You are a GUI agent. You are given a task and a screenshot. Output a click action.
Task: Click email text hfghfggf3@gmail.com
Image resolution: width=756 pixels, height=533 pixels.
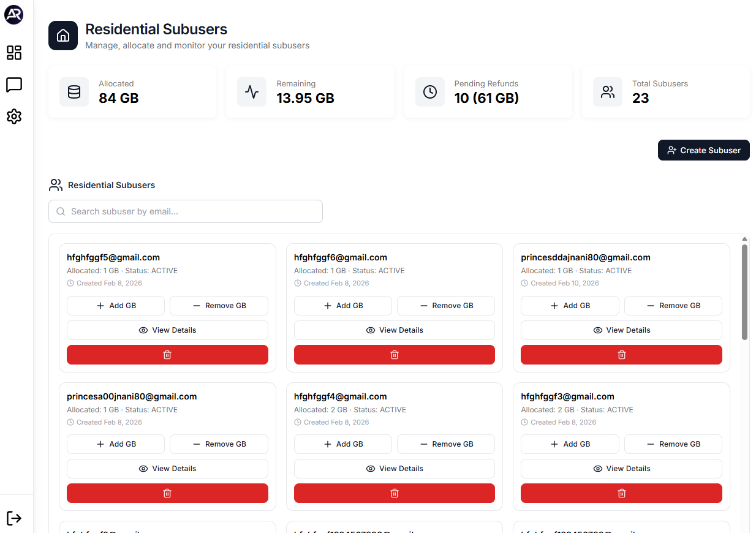coord(567,396)
